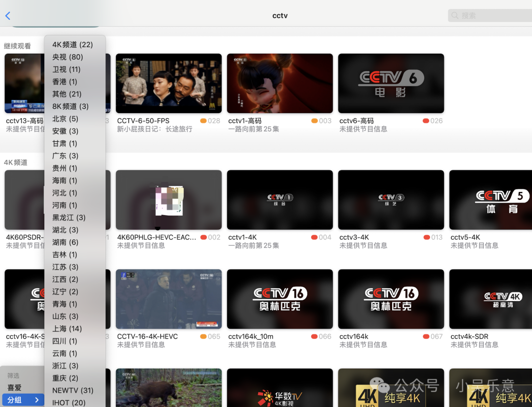
Task: Play cctv5-4K channel thumbnail
Action: 491,200
